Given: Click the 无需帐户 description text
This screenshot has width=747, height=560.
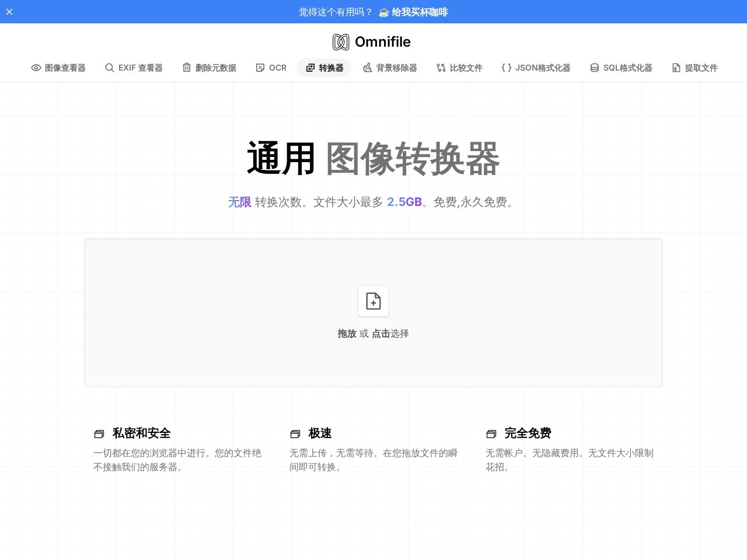Looking at the screenshot, I should pyautogui.click(x=570, y=460).
